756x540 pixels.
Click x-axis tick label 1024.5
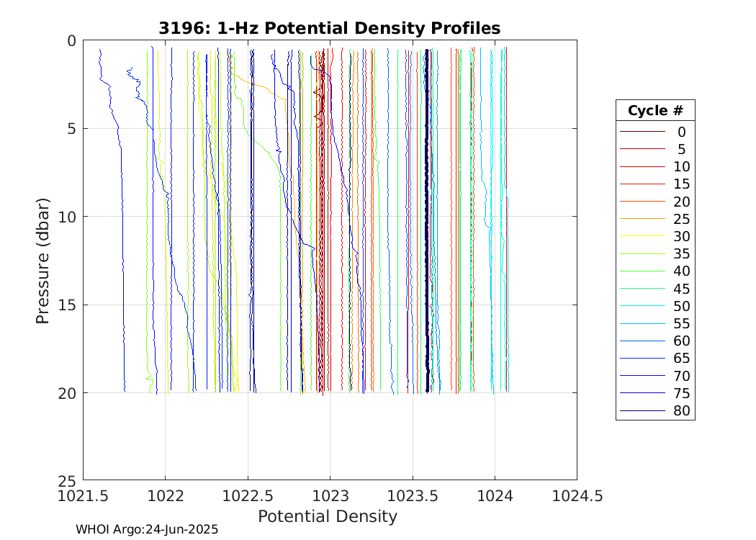(x=577, y=495)
